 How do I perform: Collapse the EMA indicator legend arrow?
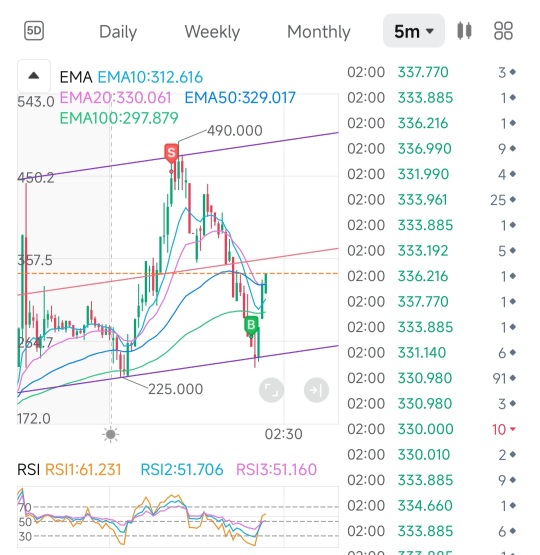(34, 76)
